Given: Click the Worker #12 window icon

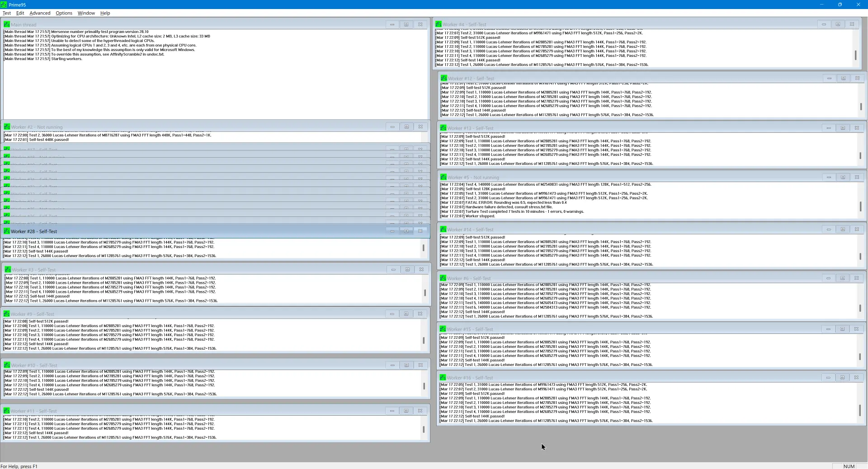Looking at the screenshot, I should [444, 78].
